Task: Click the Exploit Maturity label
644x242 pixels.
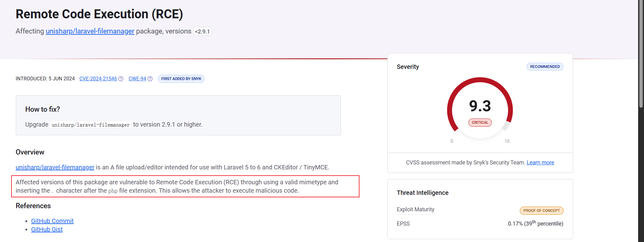Action: [x=416, y=209]
